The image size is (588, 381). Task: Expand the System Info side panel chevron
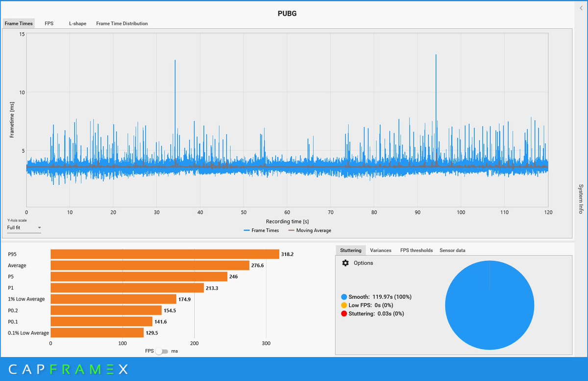tap(581, 8)
